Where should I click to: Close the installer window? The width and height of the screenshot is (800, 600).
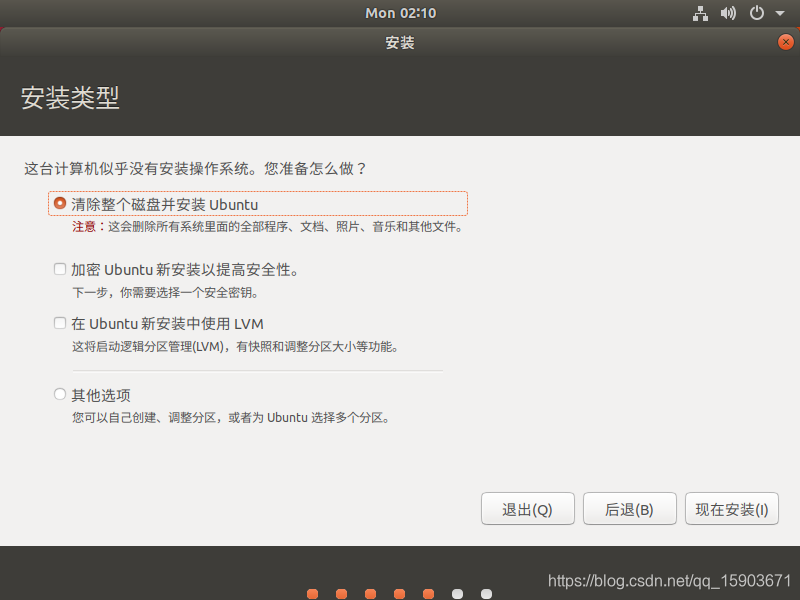[786, 42]
